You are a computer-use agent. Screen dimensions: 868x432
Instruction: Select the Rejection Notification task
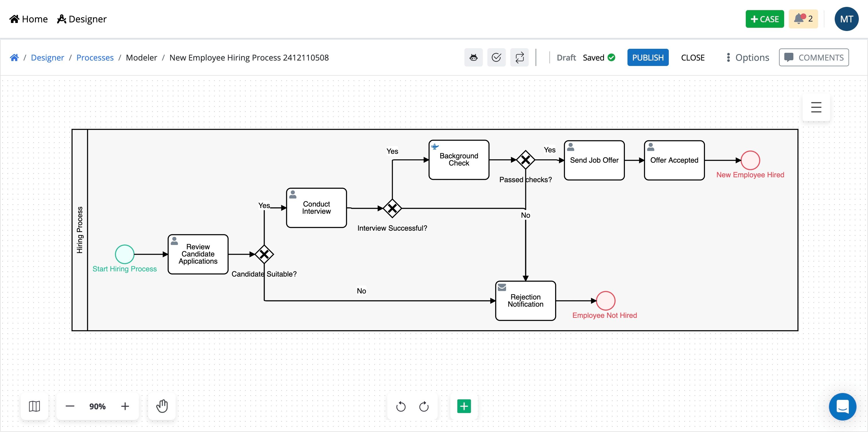click(x=526, y=301)
